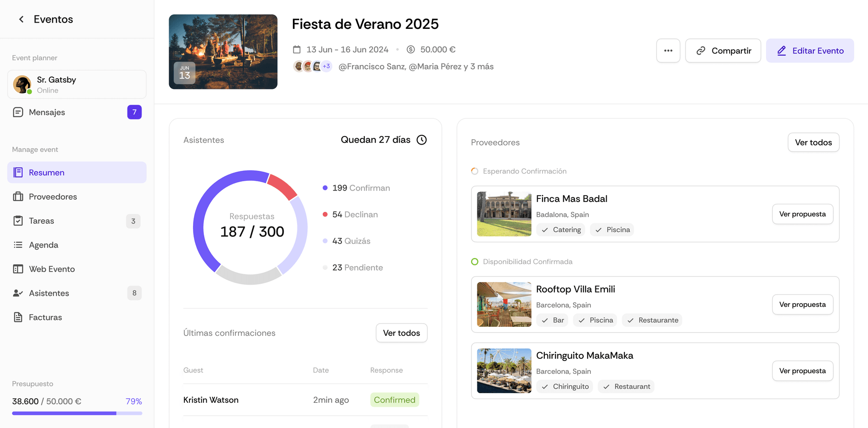
Task: Click the calendar icon next to event dates
Action: 297,49
